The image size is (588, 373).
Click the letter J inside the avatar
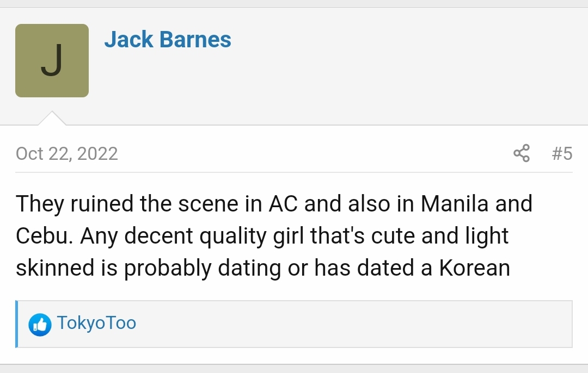(x=52, y=60)
